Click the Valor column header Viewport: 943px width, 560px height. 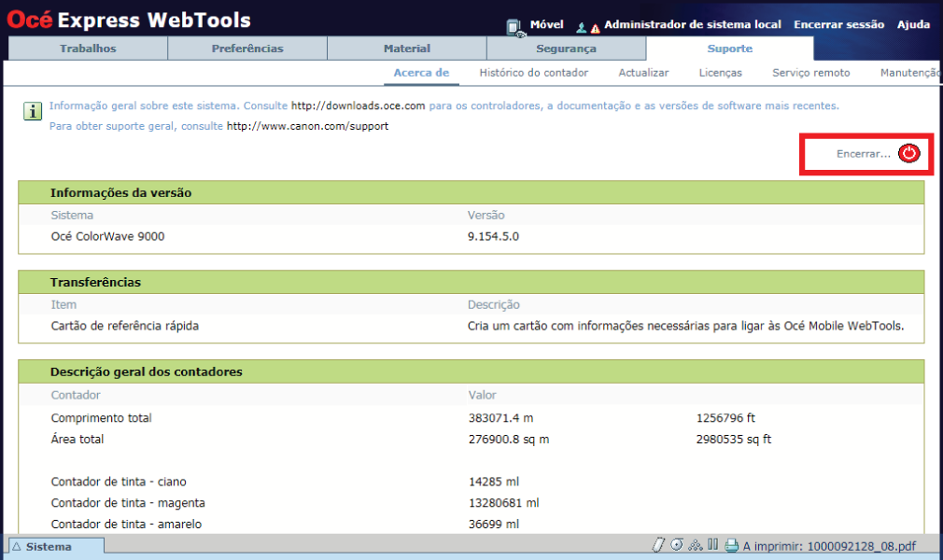click(483, 395)
